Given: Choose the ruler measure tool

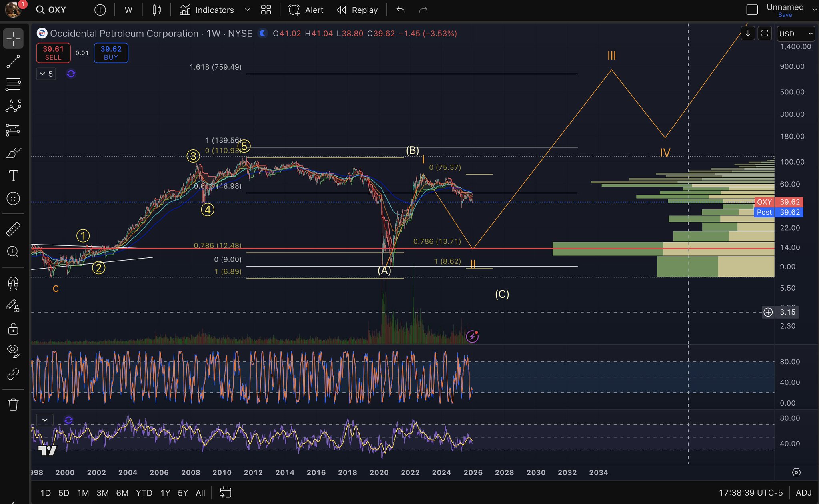Looking at the screenshot, I should [13, 229].
